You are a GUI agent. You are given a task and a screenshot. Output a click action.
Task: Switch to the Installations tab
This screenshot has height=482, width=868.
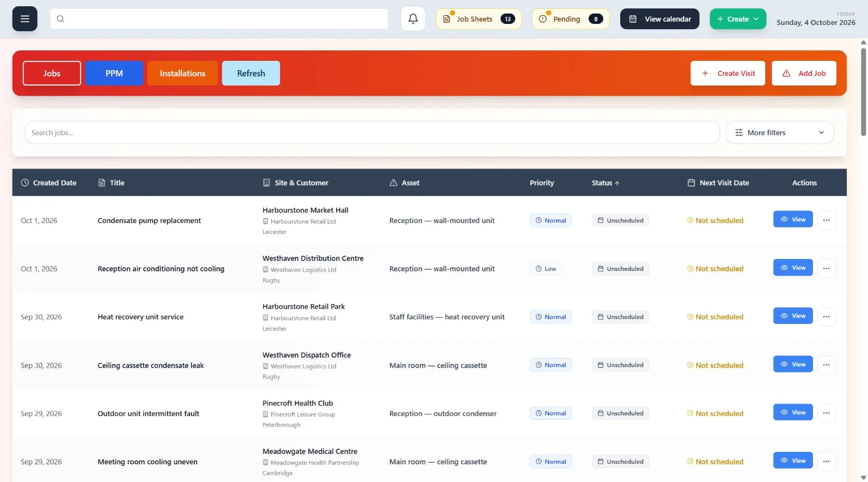tap(182, 73)
